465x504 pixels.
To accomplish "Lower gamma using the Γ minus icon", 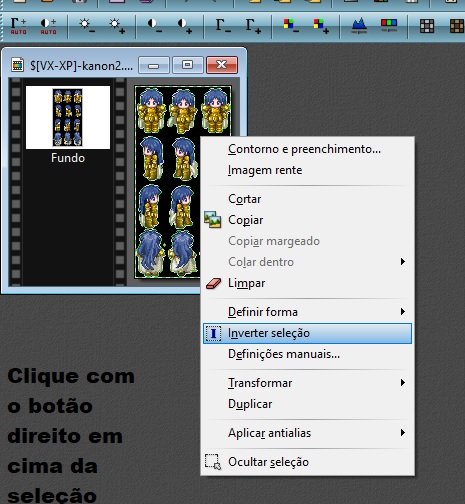I will [x=223, y=26].
